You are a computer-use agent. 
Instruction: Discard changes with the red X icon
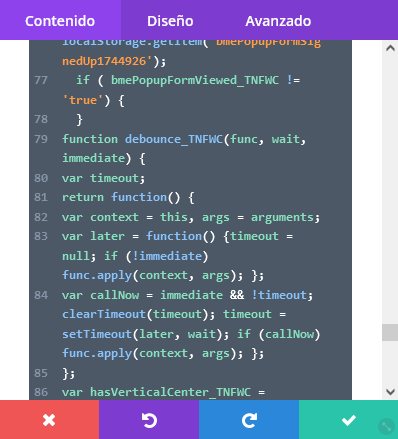coord(49,420)
